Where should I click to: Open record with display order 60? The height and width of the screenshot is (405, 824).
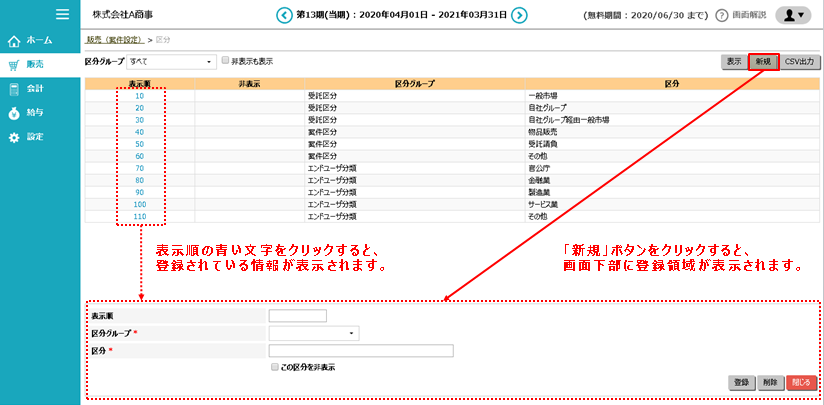click(140, 156)
